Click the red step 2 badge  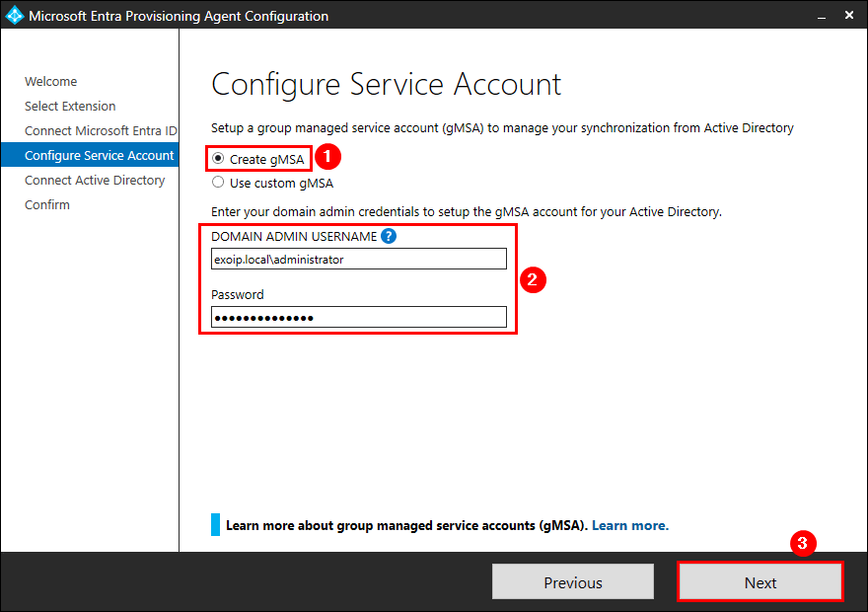point(534,279)
